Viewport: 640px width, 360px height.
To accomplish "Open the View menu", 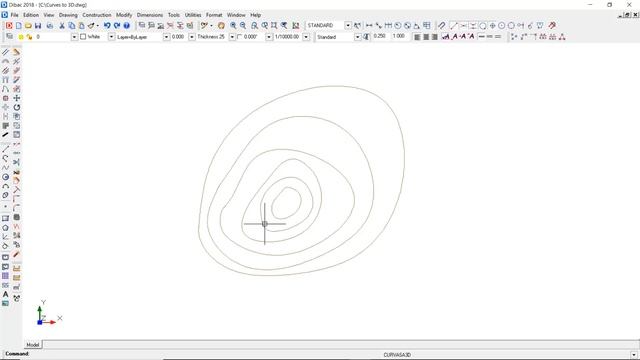I will pos(49,15).
